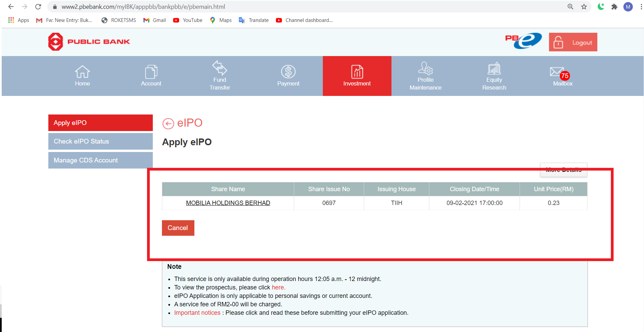
Task: Open browser extensions puzzle icon
Action: (x=614, y=7)
